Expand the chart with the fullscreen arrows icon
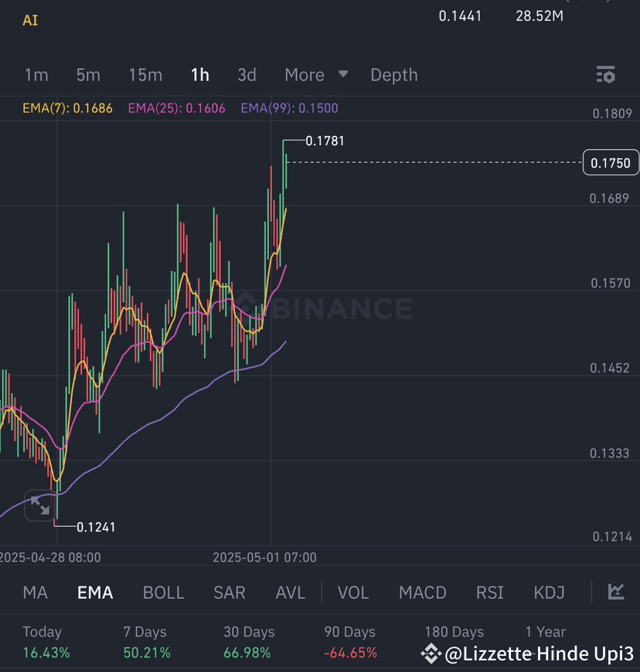 pos(39,505)
